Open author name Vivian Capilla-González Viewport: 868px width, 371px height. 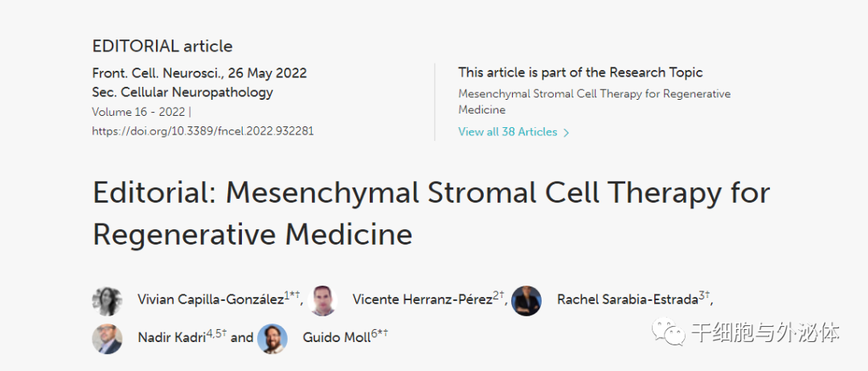coord(211,300)
